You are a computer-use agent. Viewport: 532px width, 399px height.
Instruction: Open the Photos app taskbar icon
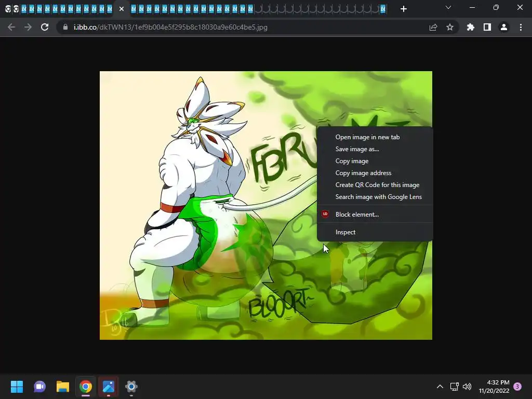[109, 387]
